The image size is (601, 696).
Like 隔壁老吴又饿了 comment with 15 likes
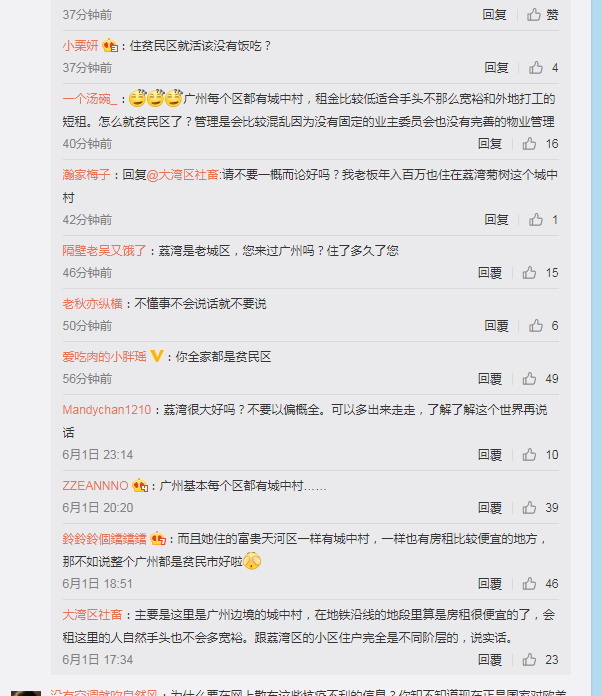point(529,272)
